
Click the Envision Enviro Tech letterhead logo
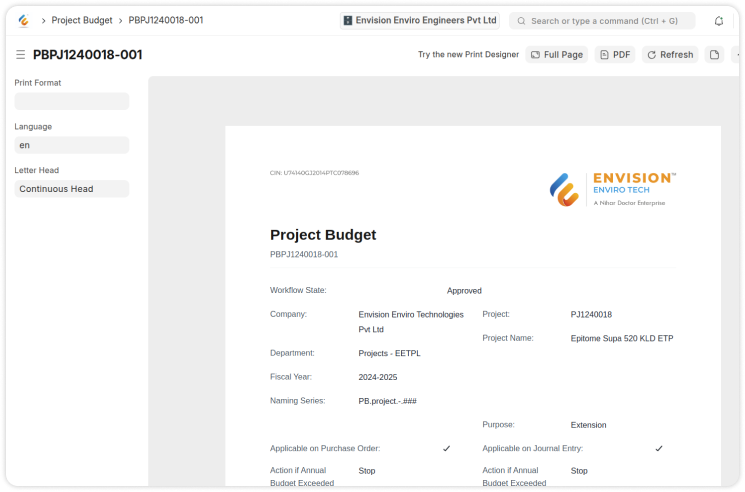point(612,189)
